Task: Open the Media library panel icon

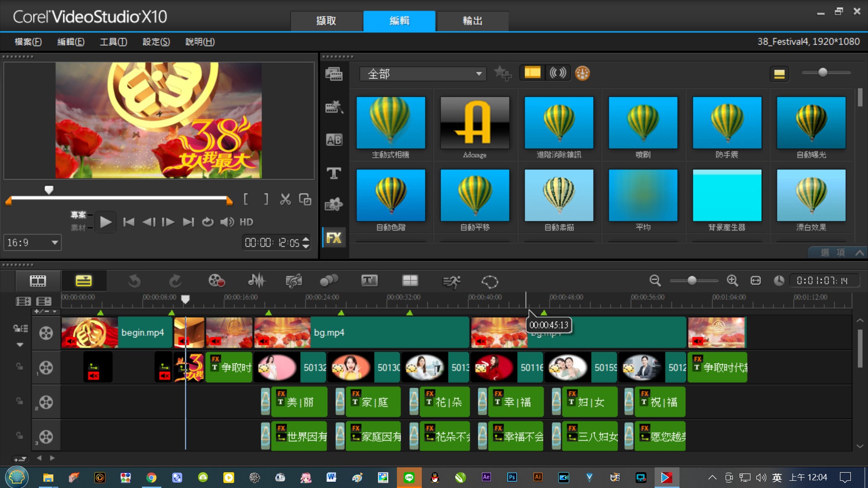Action: (334, 74)
